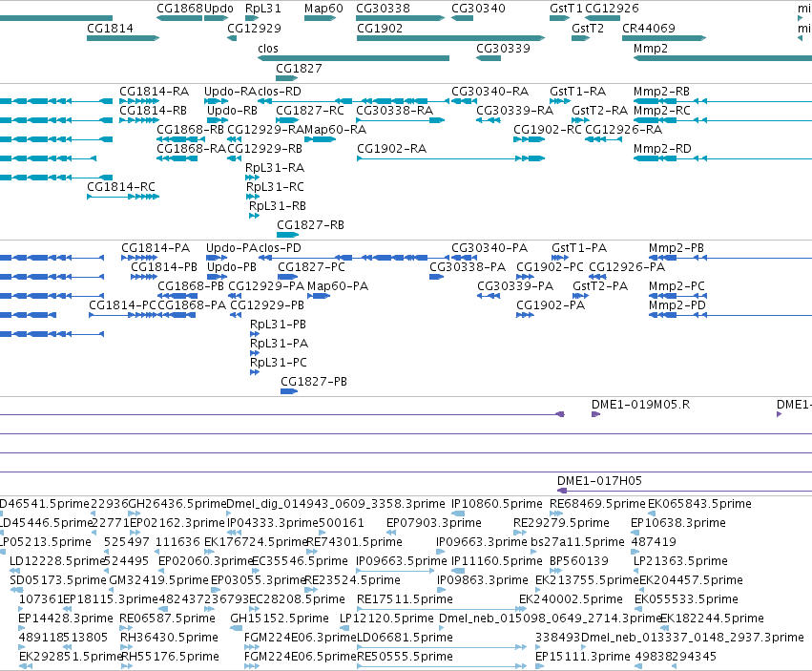This screenshot has height=671, width=812.
Task: Select the CG30340 gene label
Action: (x=478, y=9)
